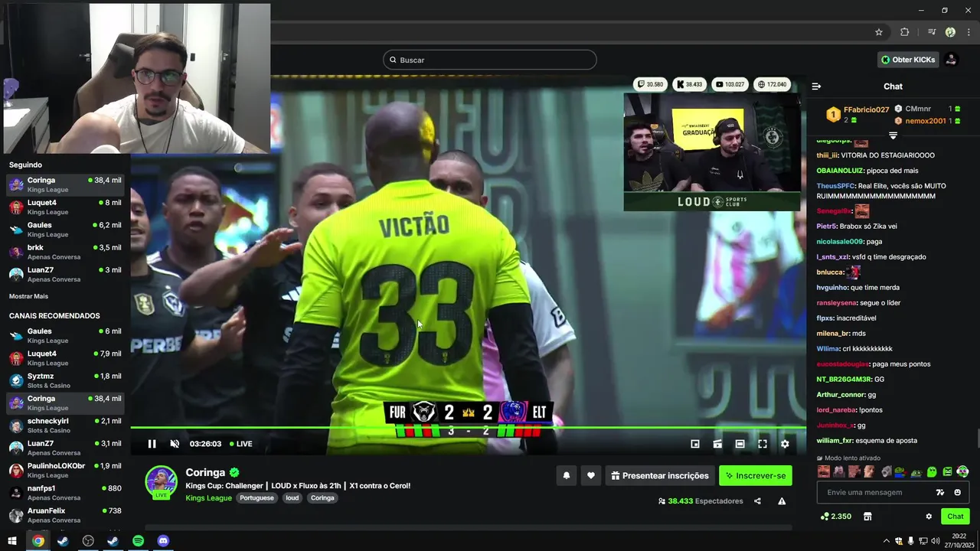Open video player settings gear

(785, 444)
